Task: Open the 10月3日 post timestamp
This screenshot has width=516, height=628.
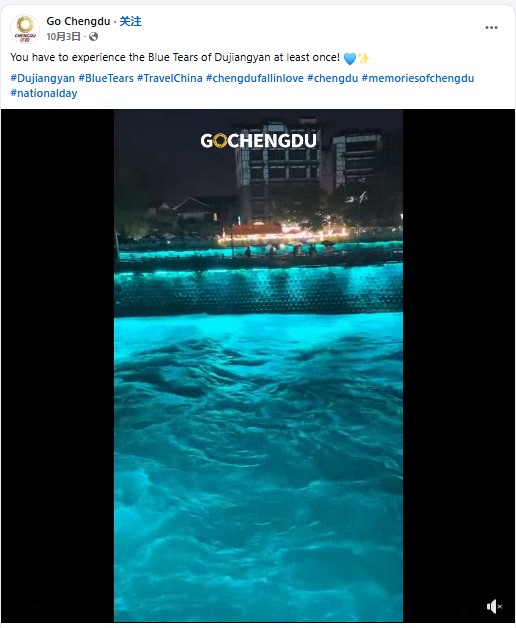Action: pyautogui.click(x=63, y=37)
